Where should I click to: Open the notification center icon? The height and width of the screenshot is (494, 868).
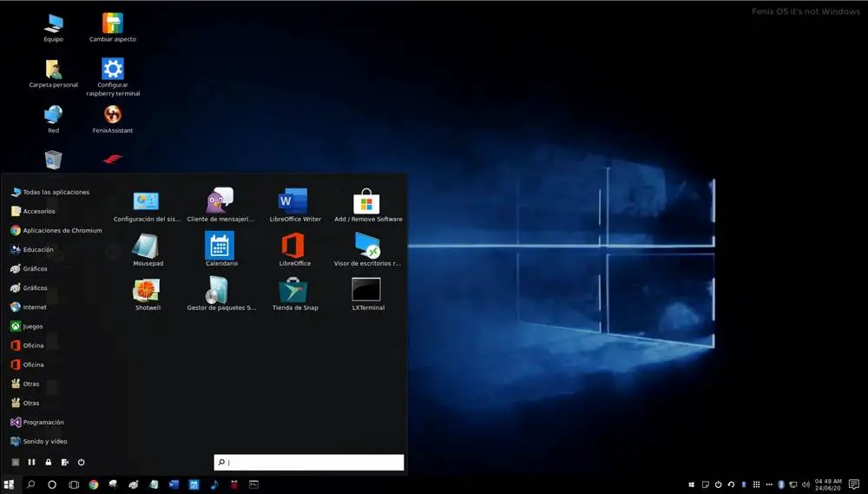pos(854,484)
